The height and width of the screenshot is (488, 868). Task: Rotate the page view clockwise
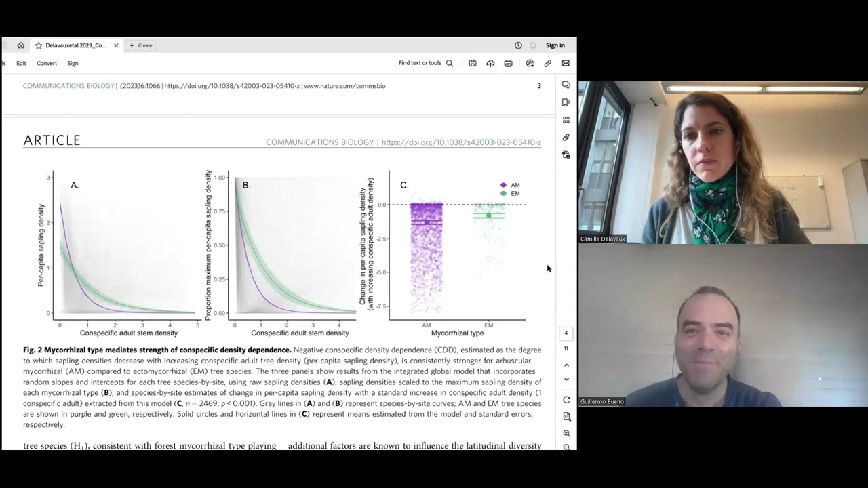(x=566, y=399)
